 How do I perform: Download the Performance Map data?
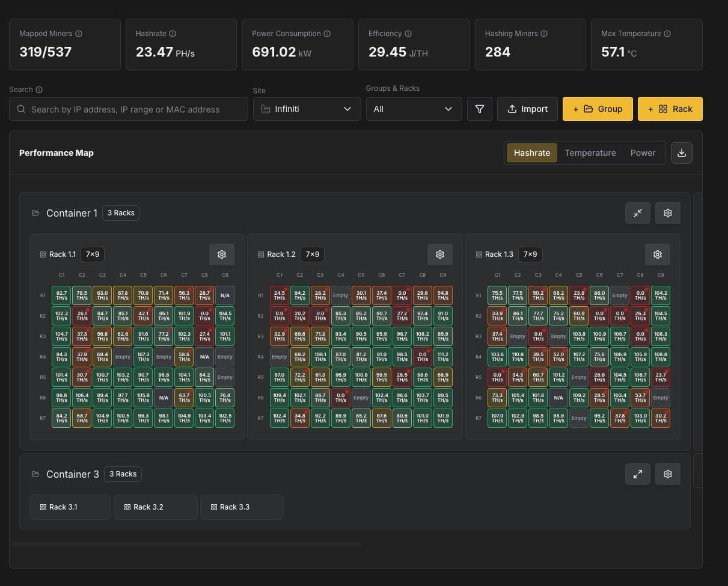pos(681,153)
